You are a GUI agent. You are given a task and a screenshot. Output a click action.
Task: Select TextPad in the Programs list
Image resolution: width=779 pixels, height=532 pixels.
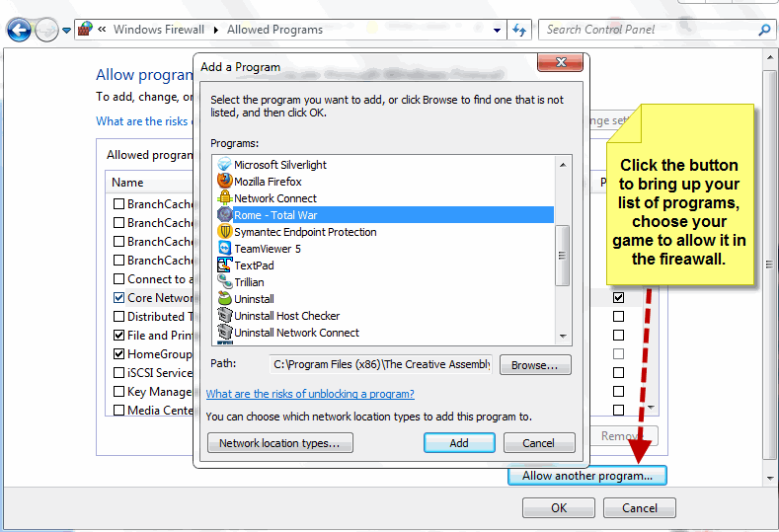[x=384, y=266]
